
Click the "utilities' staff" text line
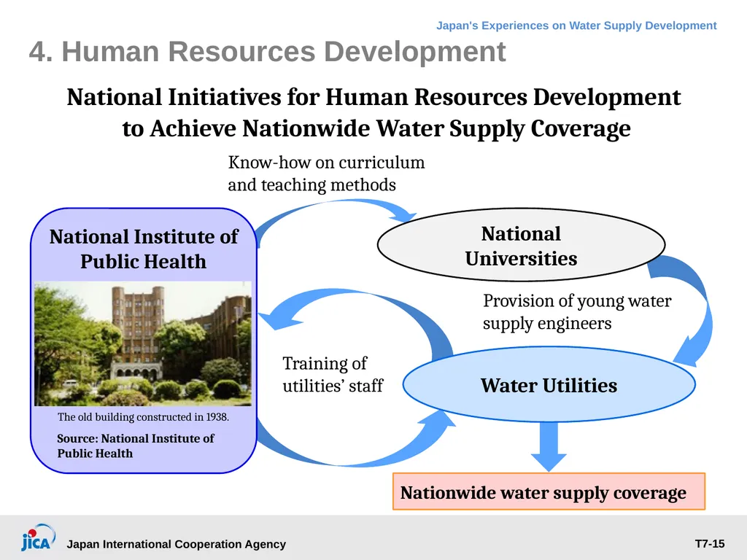[333, 386]
